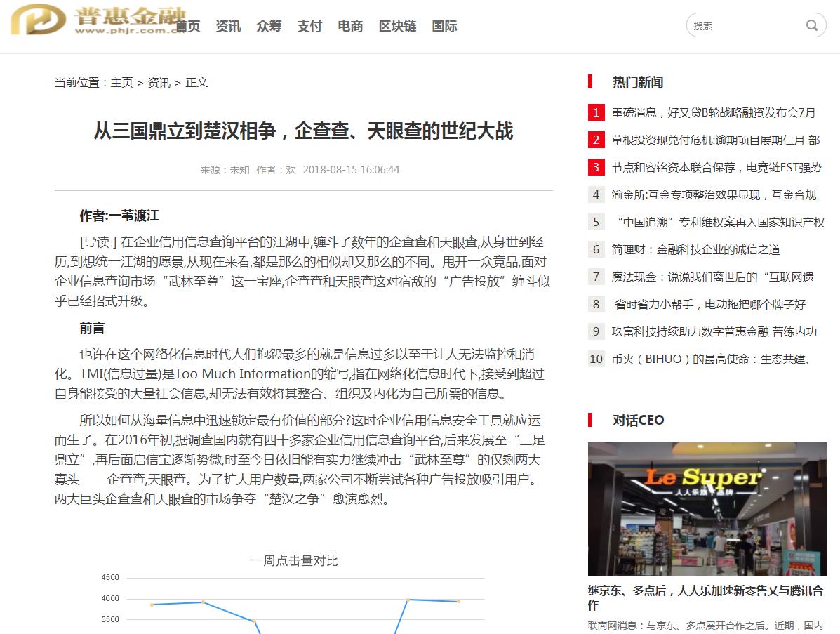Click the 热门新闻 section heading

637,82
